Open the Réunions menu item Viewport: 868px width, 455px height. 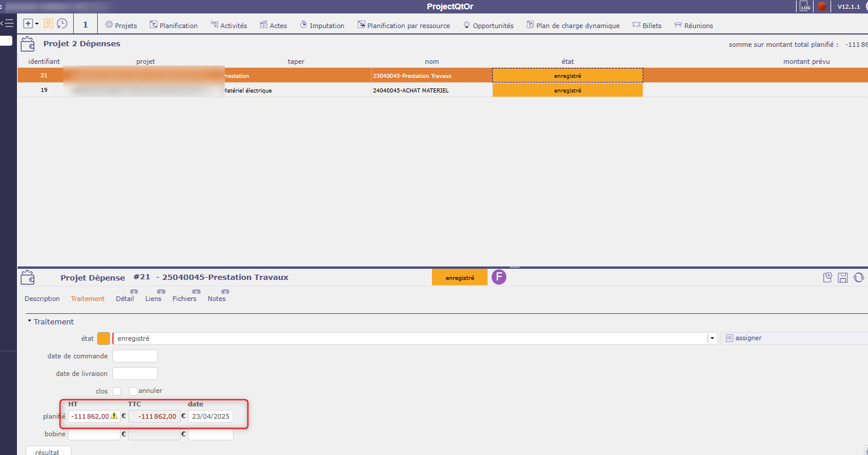pos(694,25)
